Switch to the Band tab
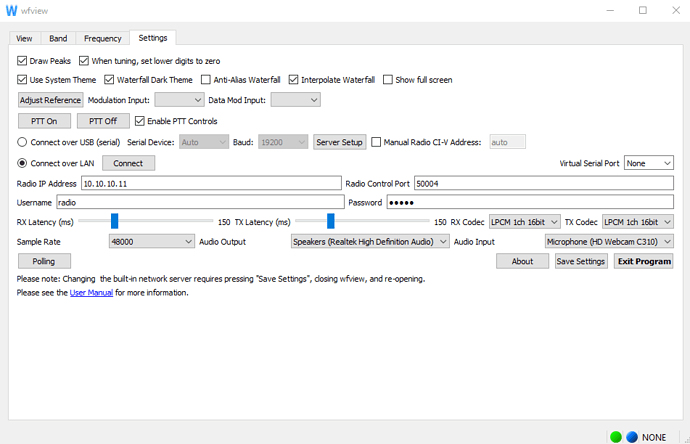690x444 pixels. (58, 38)
